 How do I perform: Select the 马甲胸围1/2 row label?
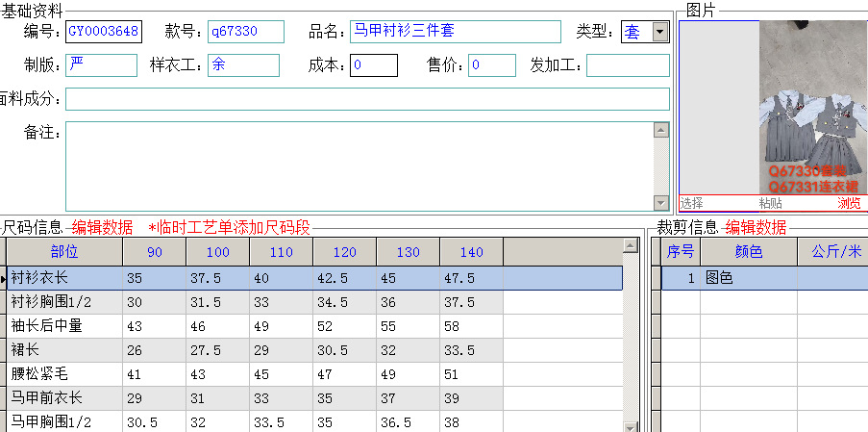[x=64, y=422]
